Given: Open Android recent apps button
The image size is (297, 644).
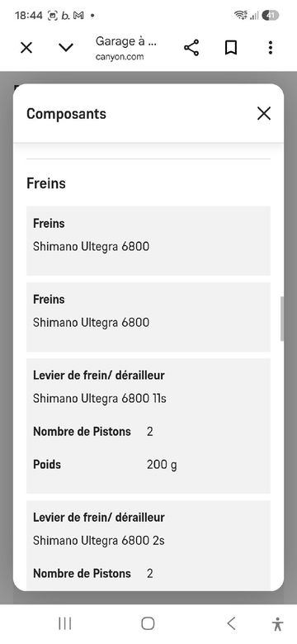Looking at the screenshot, I should click(65, 623).
